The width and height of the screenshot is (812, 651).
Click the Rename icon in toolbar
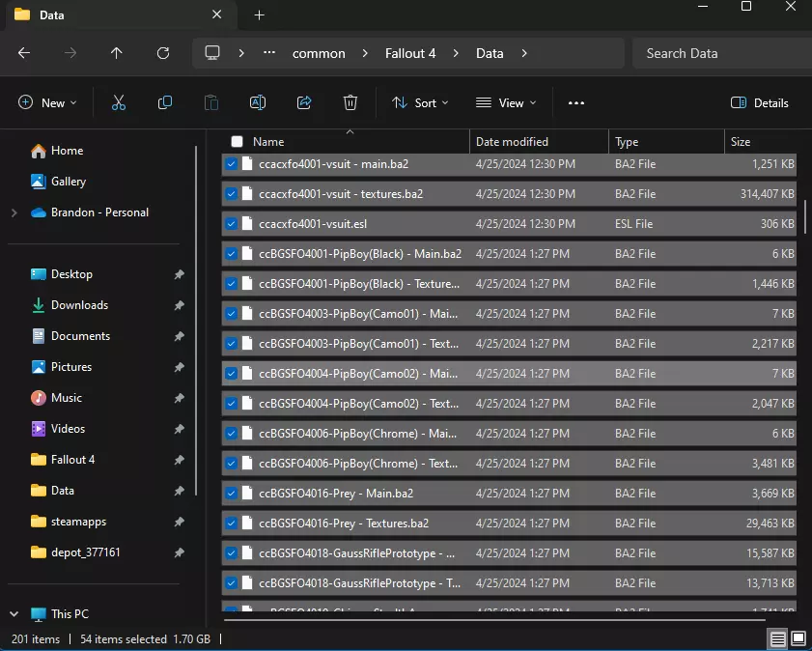[x=258, y=102]
